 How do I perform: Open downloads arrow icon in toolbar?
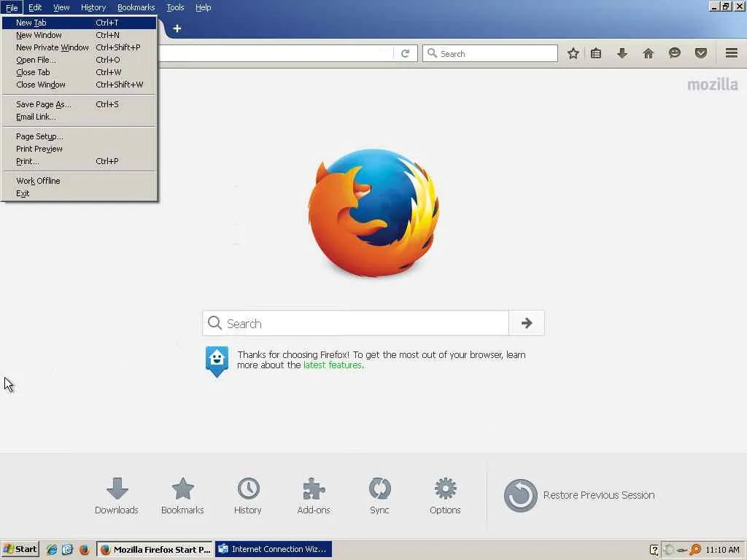click(x=622, y=53)
